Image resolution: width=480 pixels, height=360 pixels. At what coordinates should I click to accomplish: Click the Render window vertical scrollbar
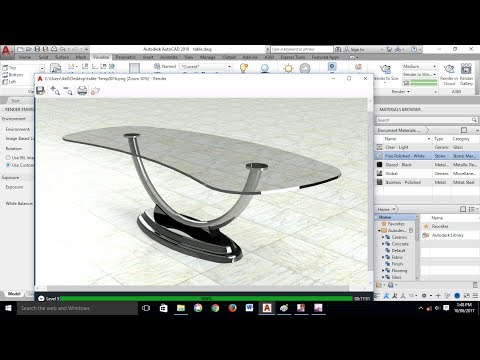370,191
